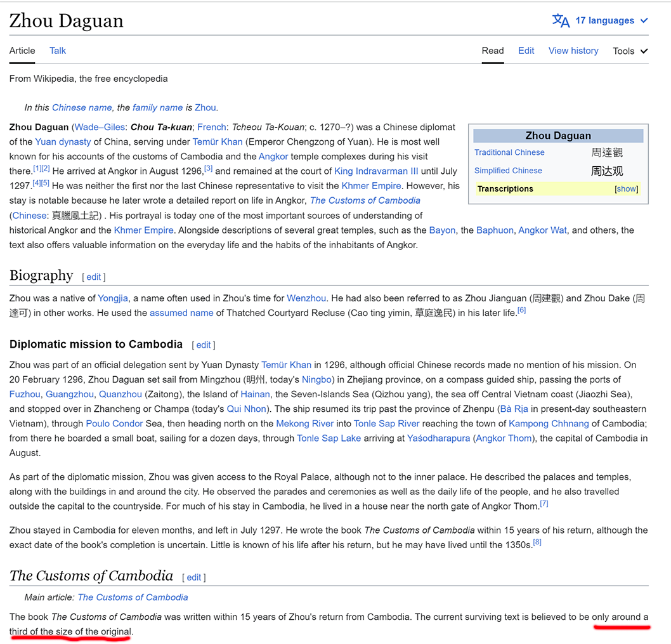Open the Edit tab at page top
The width and height of the screenshot is (671, 644).
tap(526, 51)
